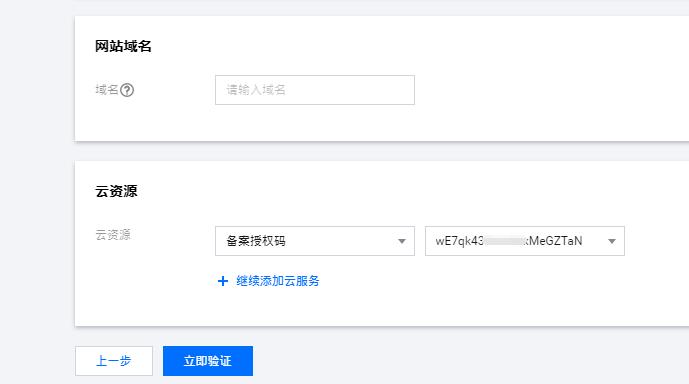Click the arrow on authorization code selector
This screenshot has width=689, height=384.
tap(612, 241)
